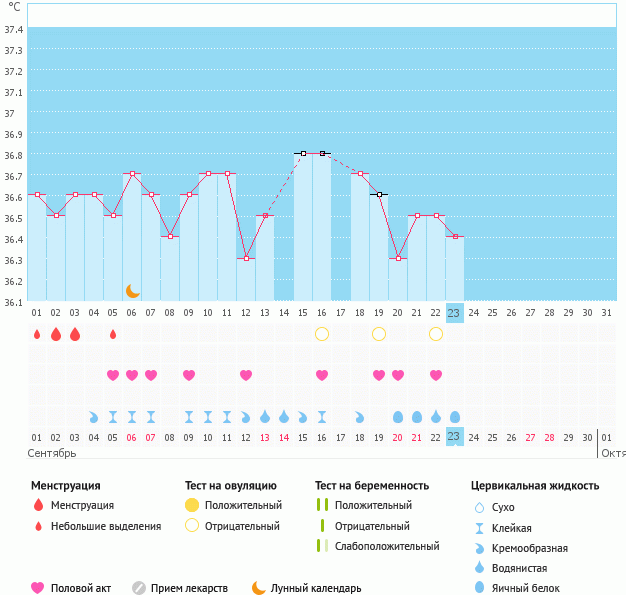Screen dimensions: 626x595
Task: Click the yellow 'Положительный' ovulation test legend circle
Action: point(192,505)
